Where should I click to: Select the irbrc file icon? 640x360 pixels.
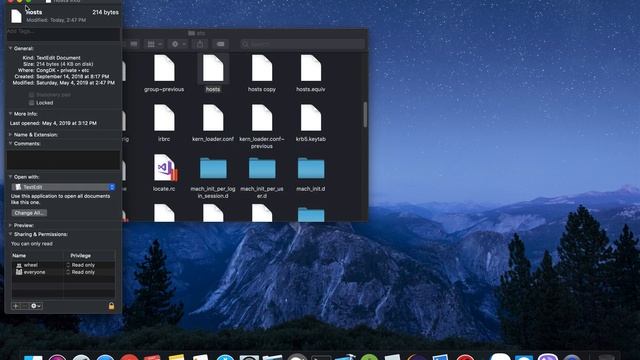pos(164,118)
